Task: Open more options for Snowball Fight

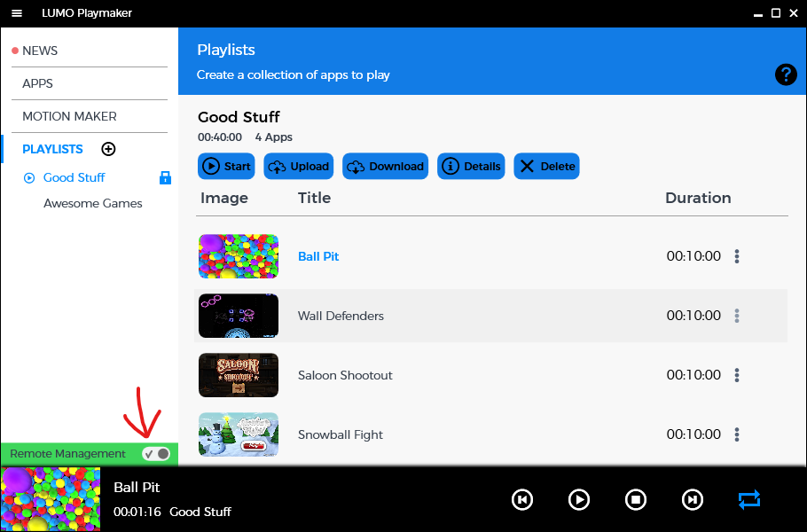Action: coord(737,434)
